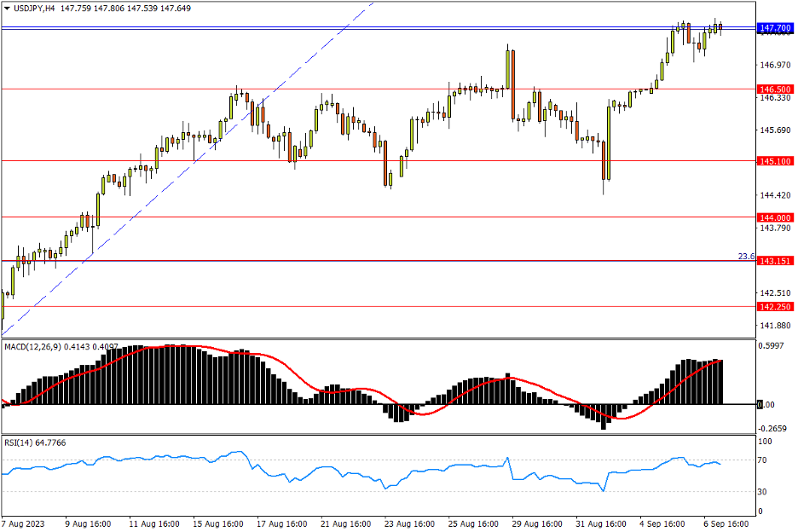Click the RSI(14) indicator label

(21, 442)
